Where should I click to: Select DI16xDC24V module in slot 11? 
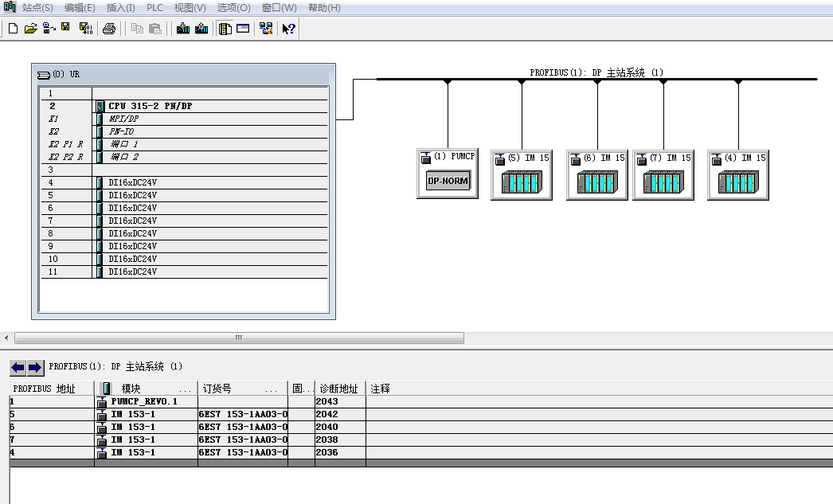[184, 272]
